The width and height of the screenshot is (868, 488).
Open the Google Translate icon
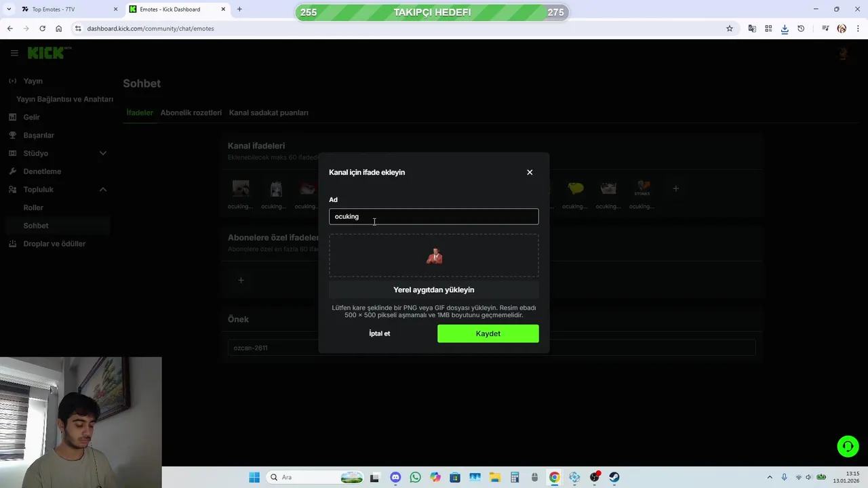[x=752, y=28]
